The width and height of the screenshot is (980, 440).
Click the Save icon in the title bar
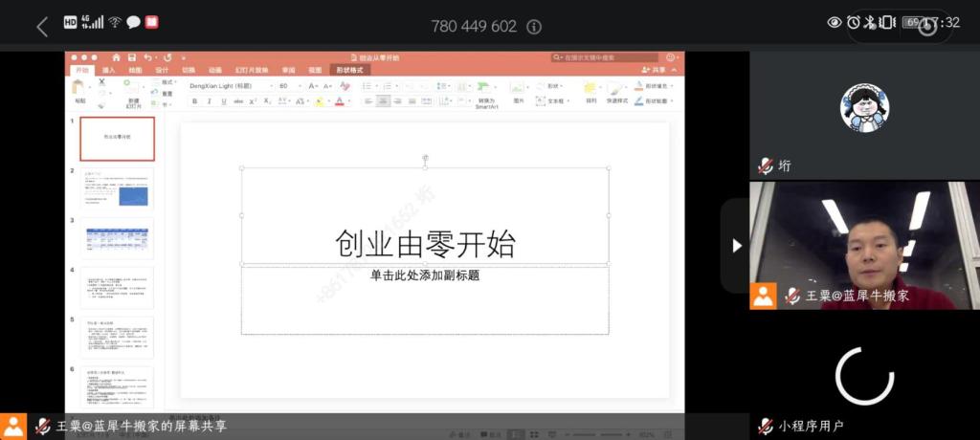click(132, 57)
